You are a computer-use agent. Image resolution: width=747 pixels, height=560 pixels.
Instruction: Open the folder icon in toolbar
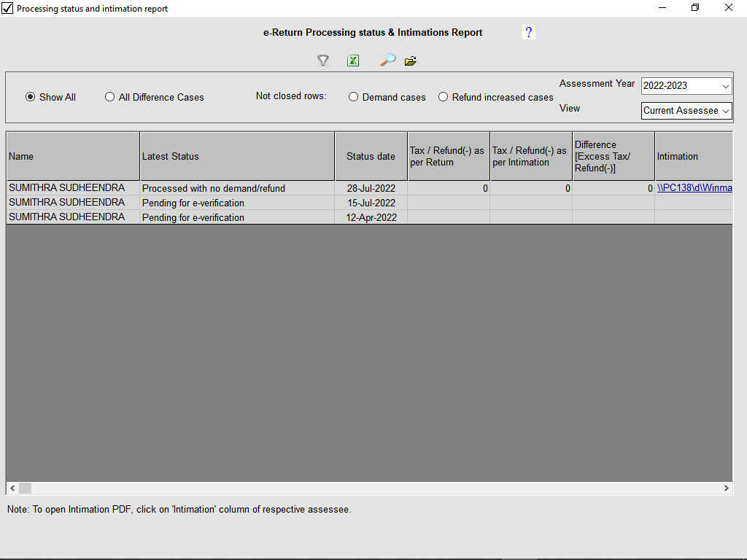click(x=411, y=61)
